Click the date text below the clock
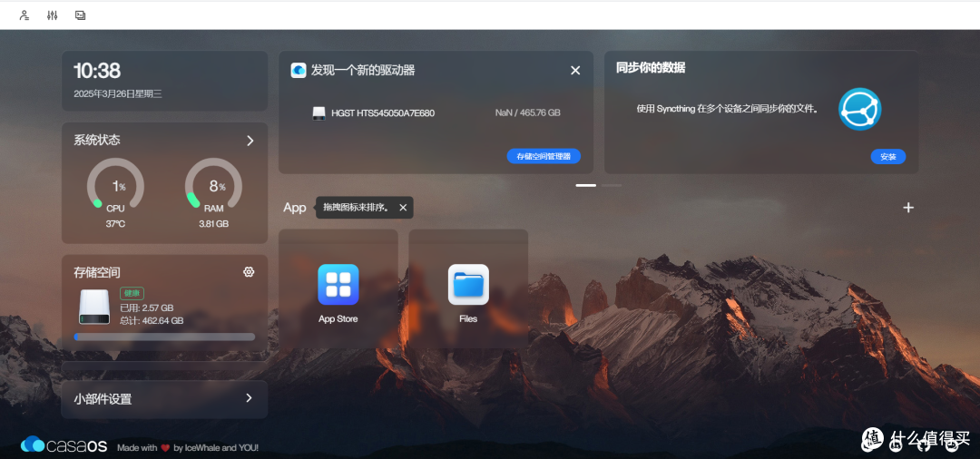The image size is (980, 459). [118, 93]
